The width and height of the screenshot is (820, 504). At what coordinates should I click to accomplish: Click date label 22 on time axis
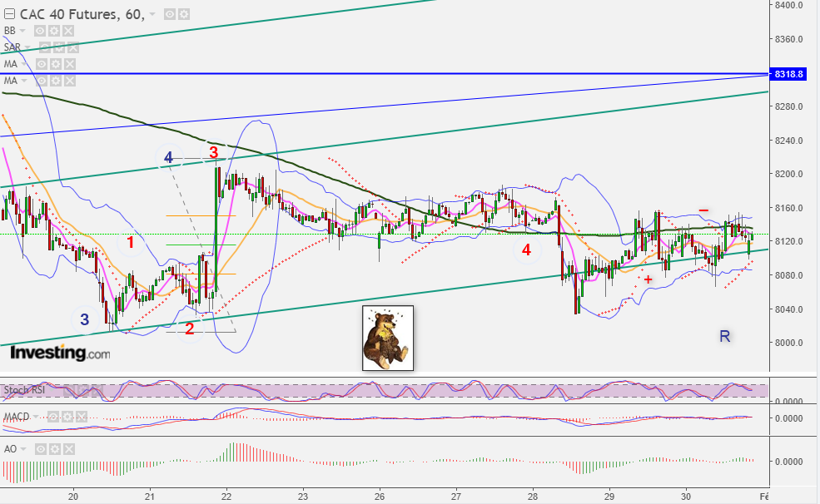click(x=226, y=497)
